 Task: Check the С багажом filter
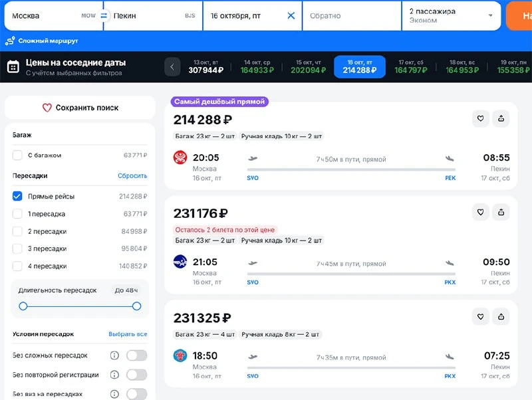[17, 155]
